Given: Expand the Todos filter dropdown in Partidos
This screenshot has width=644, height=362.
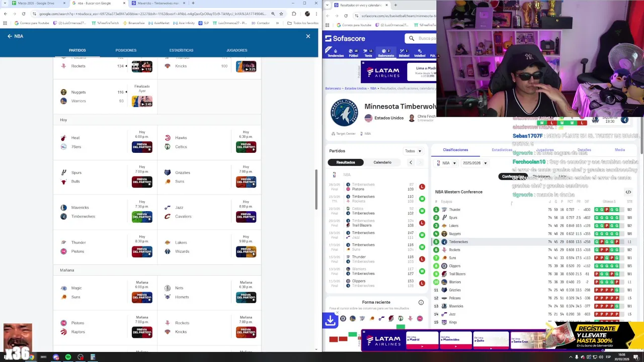Looking at the screenshot, I should [x=413, y=151].
